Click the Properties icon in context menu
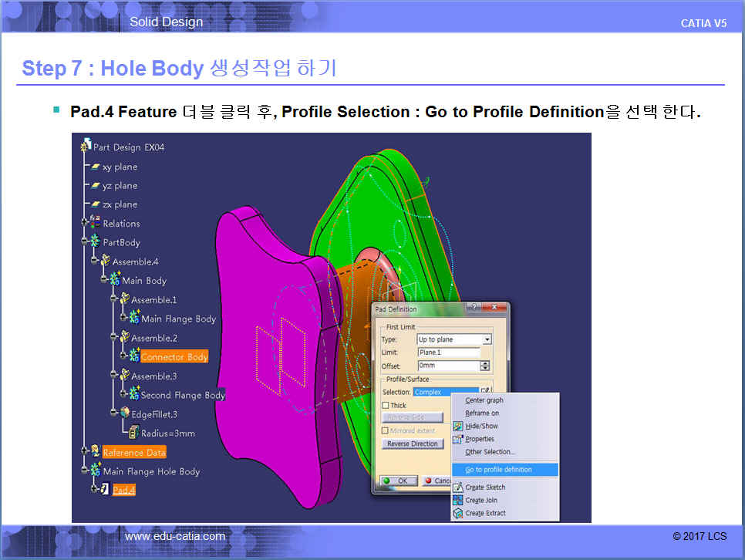Screen dimensions: 745x560 [x=458, y=439]
